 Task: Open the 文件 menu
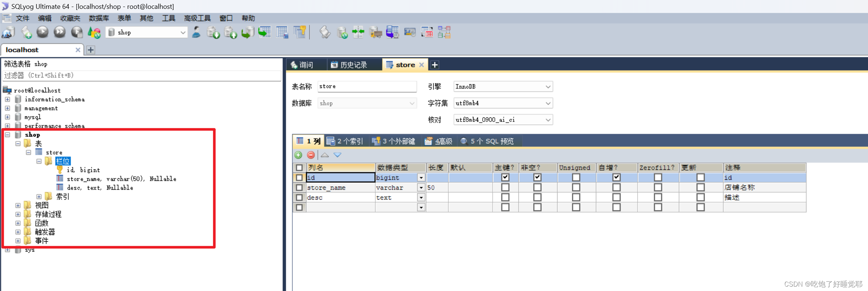(22, 18)
